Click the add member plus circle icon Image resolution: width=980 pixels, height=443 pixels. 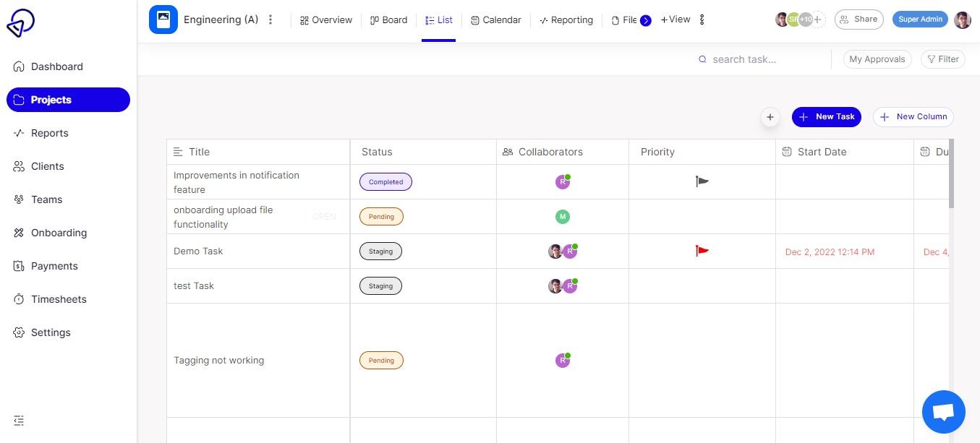(818, 20)
